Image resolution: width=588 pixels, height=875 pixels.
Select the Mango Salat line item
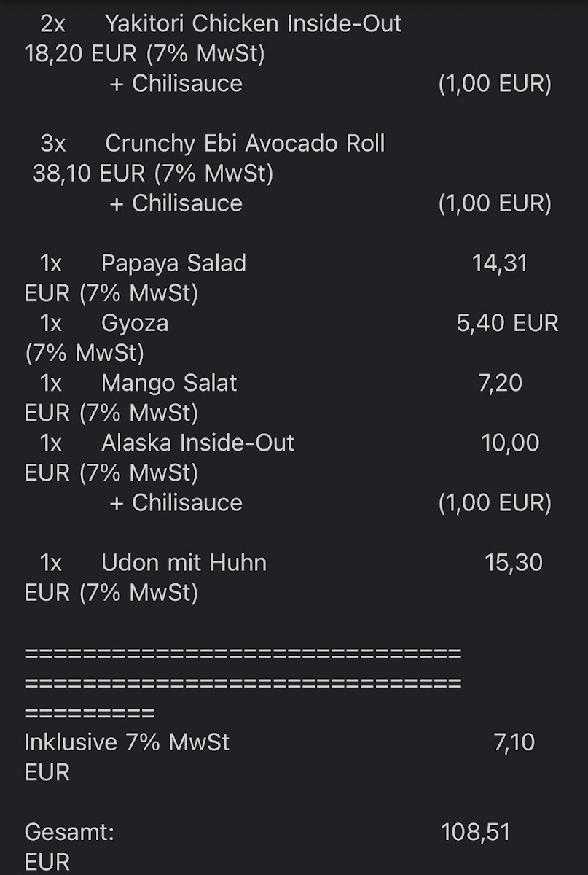pos(169,383)
